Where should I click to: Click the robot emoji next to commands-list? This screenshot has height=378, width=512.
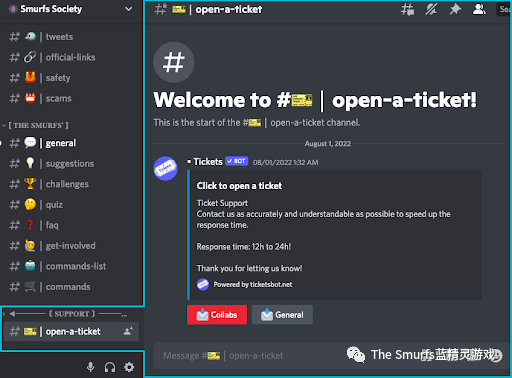click(30, 266)
